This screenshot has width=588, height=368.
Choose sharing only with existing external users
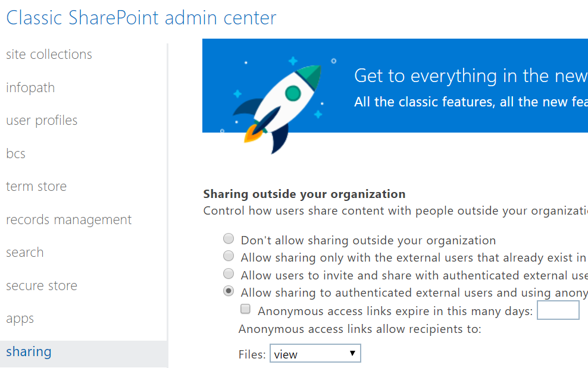229,256
